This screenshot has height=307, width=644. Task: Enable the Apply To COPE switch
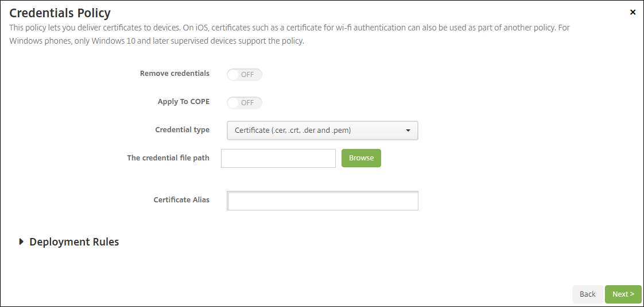click(x=245, y=103)
